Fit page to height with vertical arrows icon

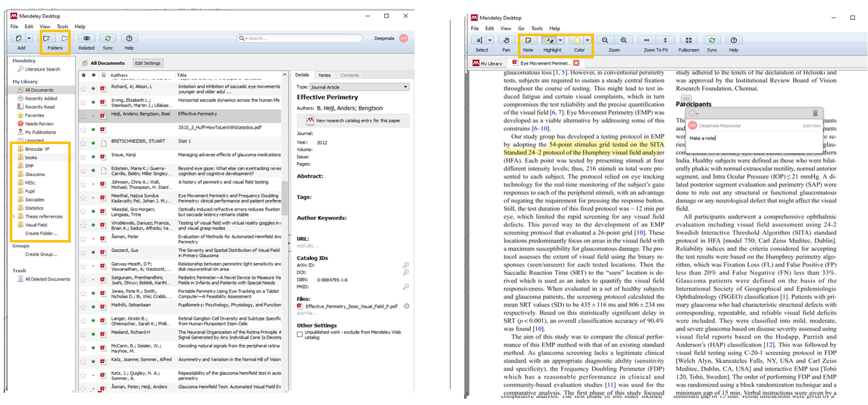(x=665, y=41)
